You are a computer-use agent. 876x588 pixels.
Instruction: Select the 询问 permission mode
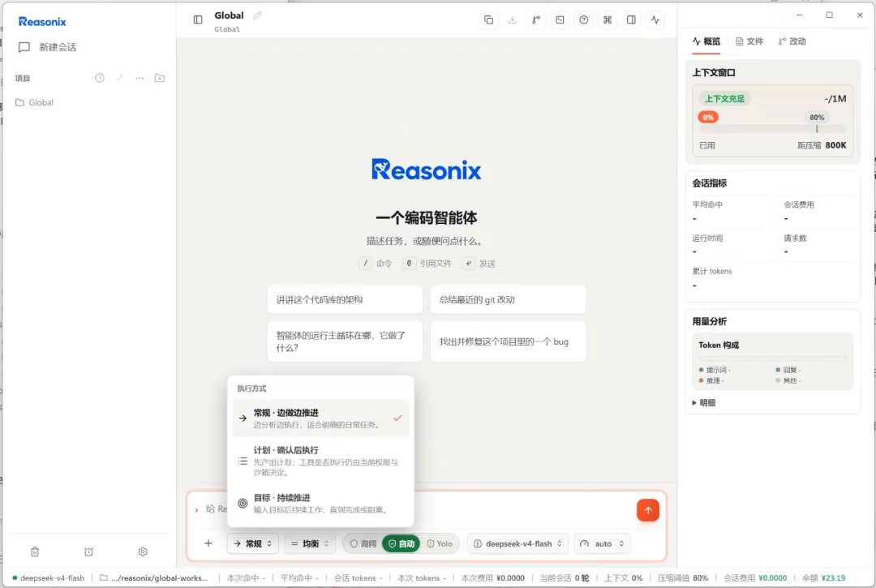(x=363, y=543)
